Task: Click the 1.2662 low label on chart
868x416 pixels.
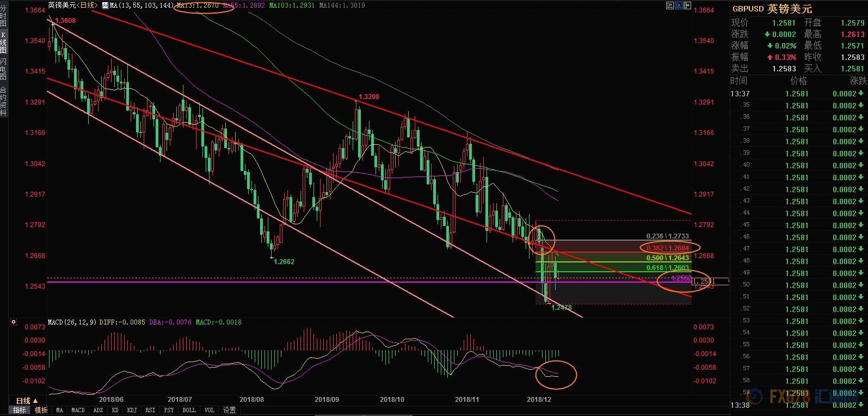Action: tap(284, 261)
